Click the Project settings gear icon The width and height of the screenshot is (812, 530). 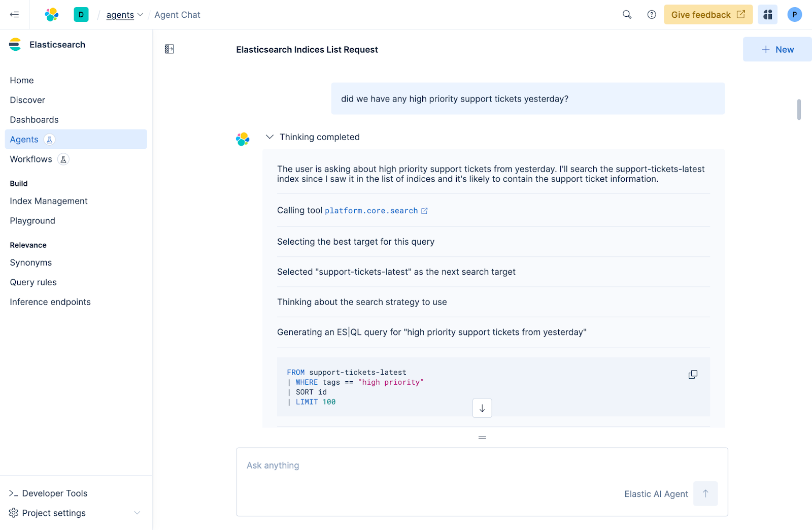coord(14,513)
